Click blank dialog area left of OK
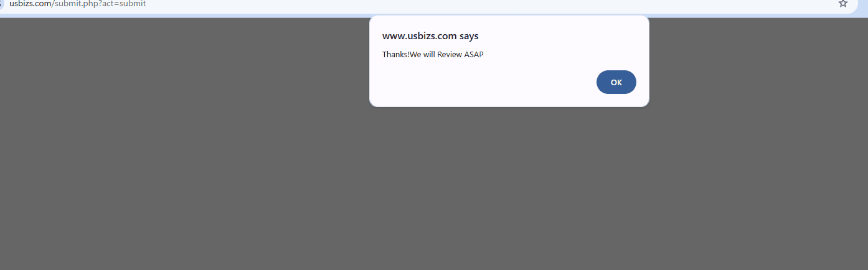The image size is (868, 270). coord(486,83)
